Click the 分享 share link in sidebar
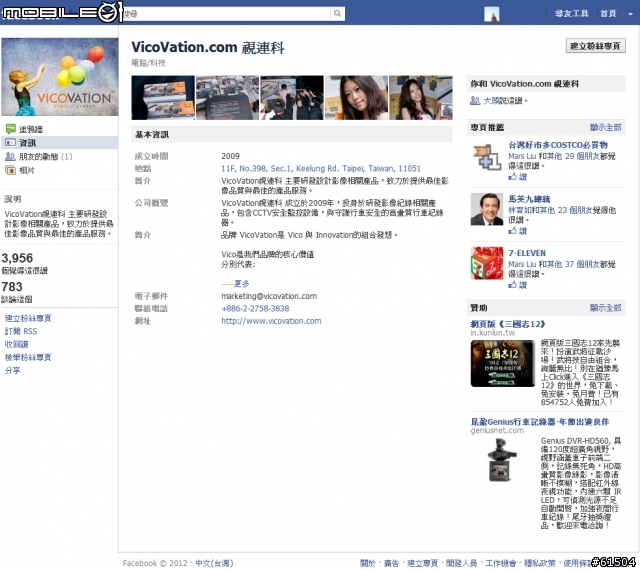Screen dimensions: 640x570 pyautogui.click(x=12, y=370)
